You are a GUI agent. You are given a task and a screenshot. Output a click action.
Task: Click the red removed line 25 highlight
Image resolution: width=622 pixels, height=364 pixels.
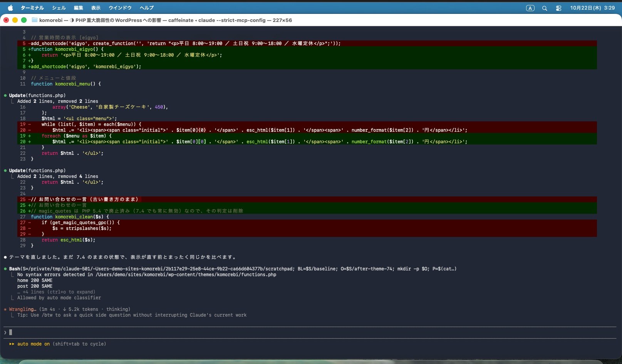pyautogui.click(x=307, y=199)
